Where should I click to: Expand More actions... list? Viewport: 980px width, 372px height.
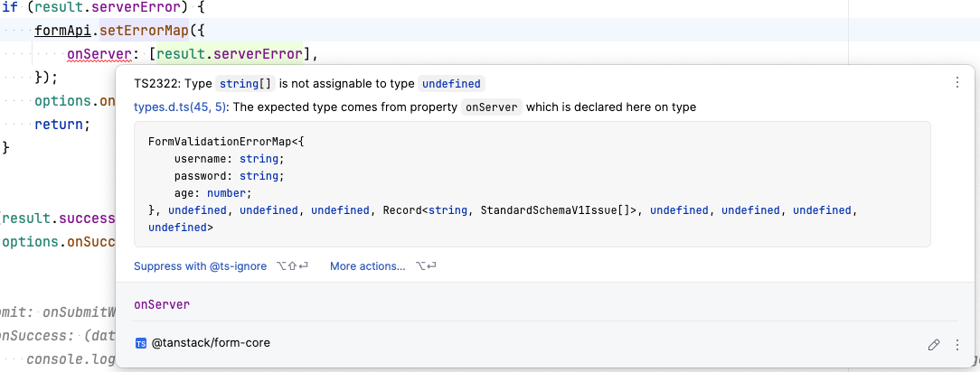point(367,265)
